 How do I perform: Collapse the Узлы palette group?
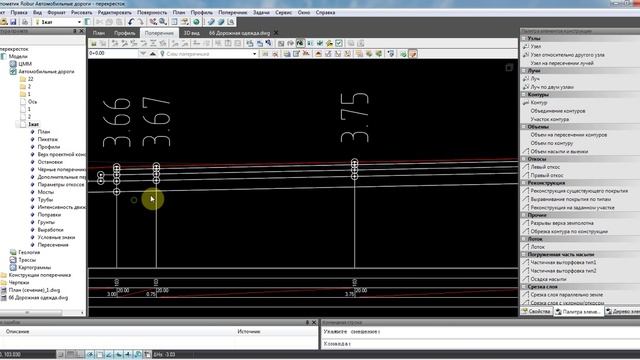(524, 38)
